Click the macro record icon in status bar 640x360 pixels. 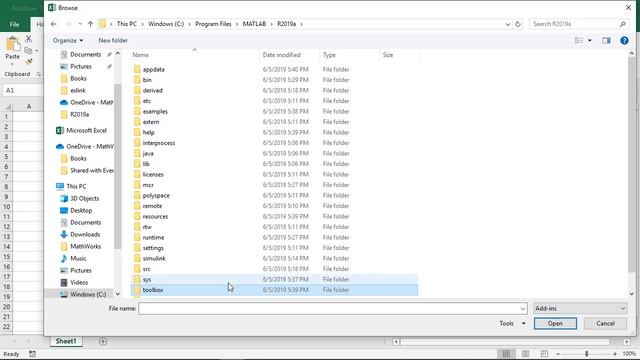click(32, 354)
